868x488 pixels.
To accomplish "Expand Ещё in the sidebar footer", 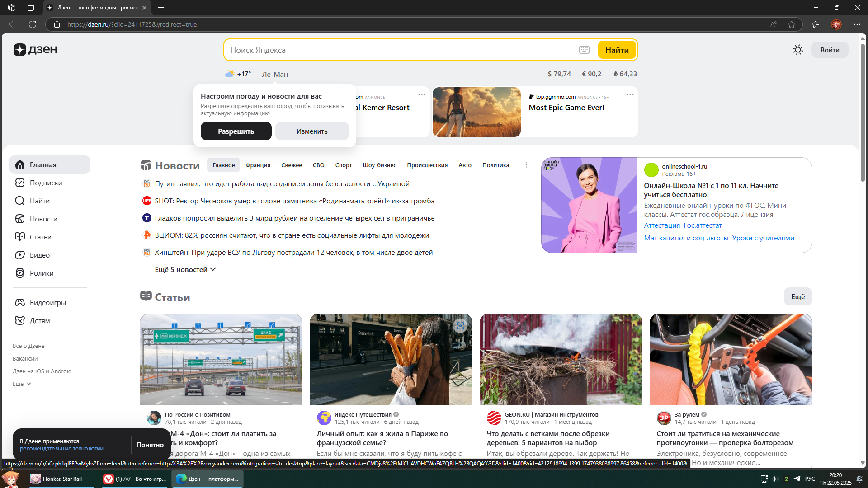I will [x=22, y=384].
